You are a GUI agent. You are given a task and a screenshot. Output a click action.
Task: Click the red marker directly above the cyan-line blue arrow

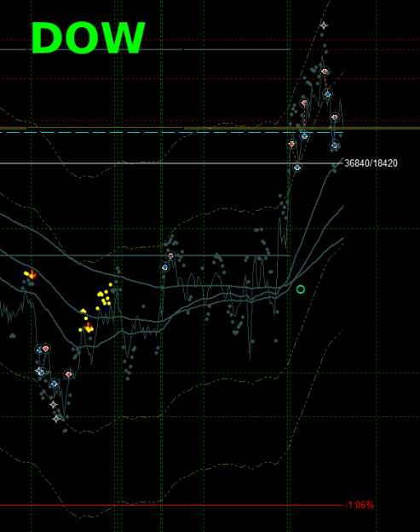click(x=304, y=103)
